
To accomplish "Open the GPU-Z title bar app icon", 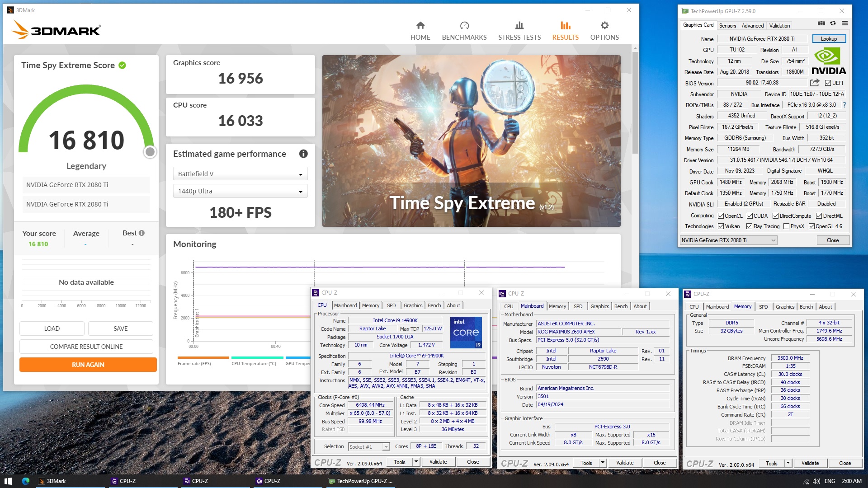I will 685,11.
